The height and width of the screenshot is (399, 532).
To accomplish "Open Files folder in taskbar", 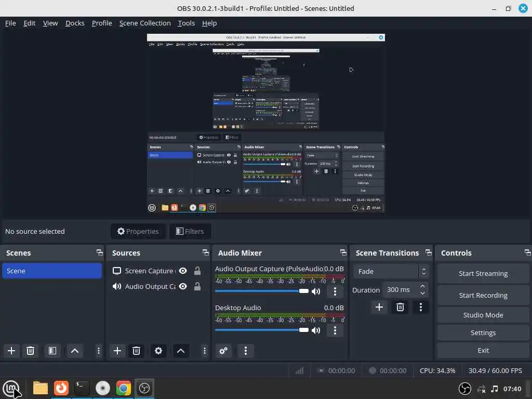I will pyautogui.click(x=41, y=388).
